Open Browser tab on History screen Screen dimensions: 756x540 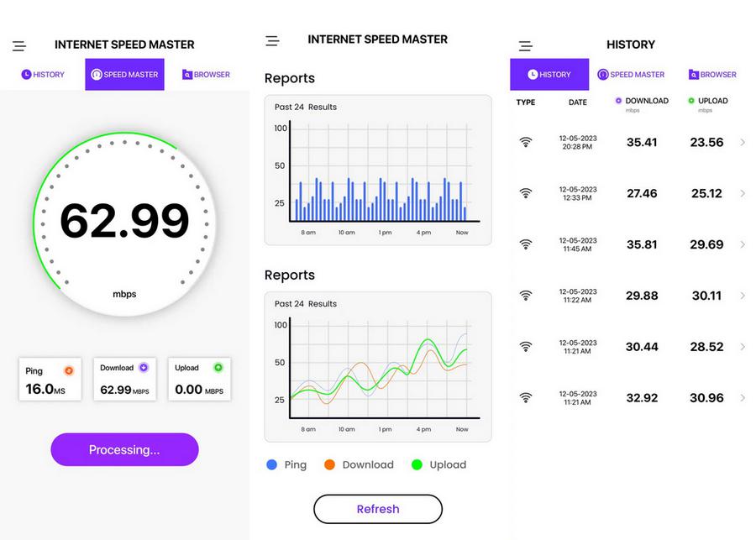(x=712, y=74)
